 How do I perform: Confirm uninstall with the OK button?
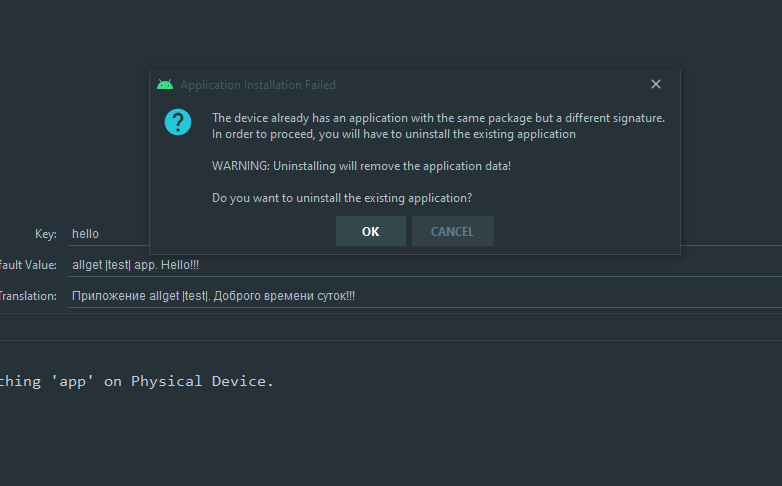tap(371, 231)
